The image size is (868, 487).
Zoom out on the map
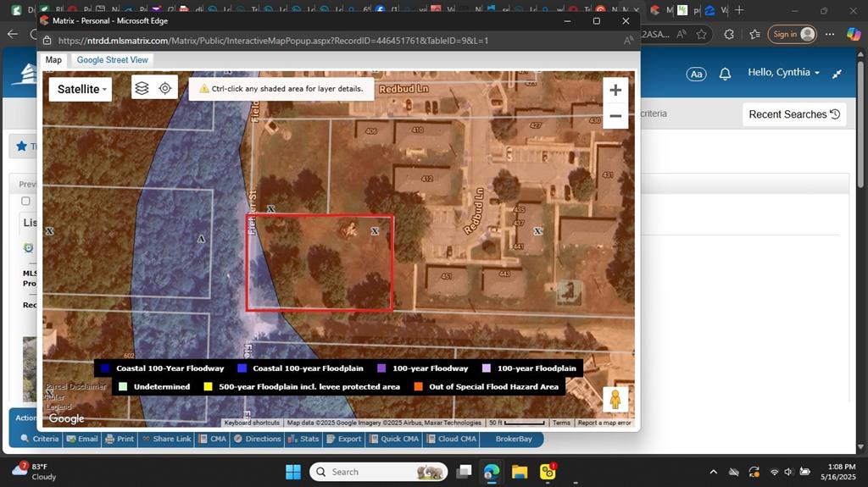[x=615, y=116]
